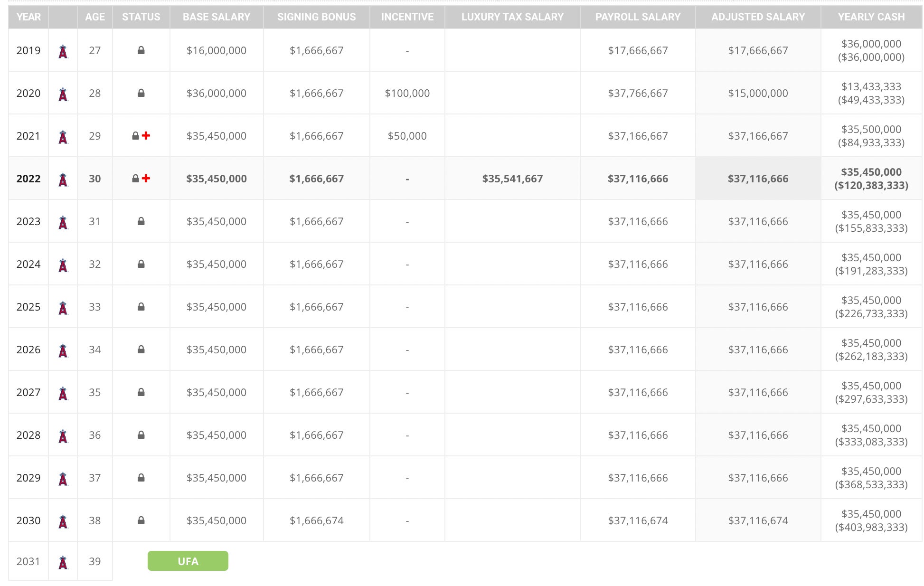Viewport: 924px width, 586px height.
Task: Click the green UFA badge for 2031
Action: [188, 561]
